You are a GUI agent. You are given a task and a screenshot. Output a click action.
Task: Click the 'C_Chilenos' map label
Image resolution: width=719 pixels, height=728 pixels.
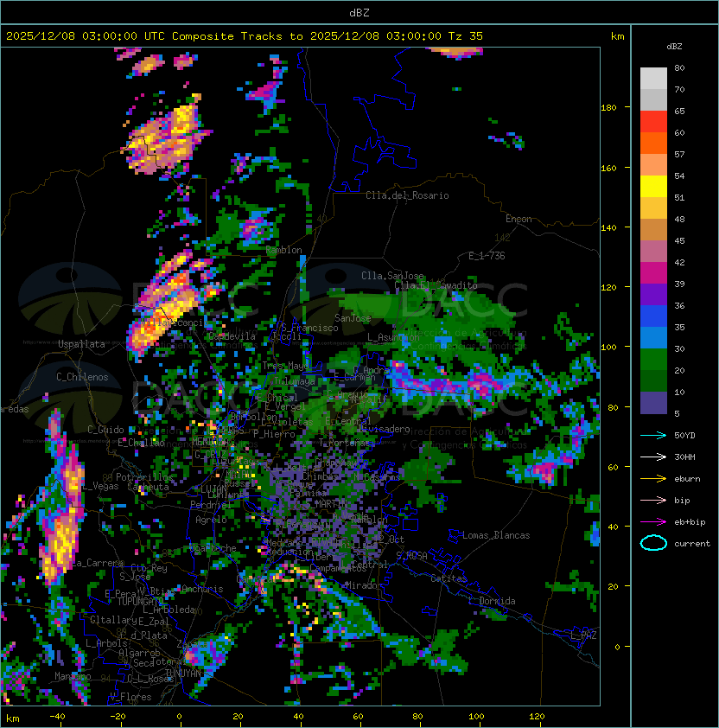pyautogui.click(x=82, y=377)
